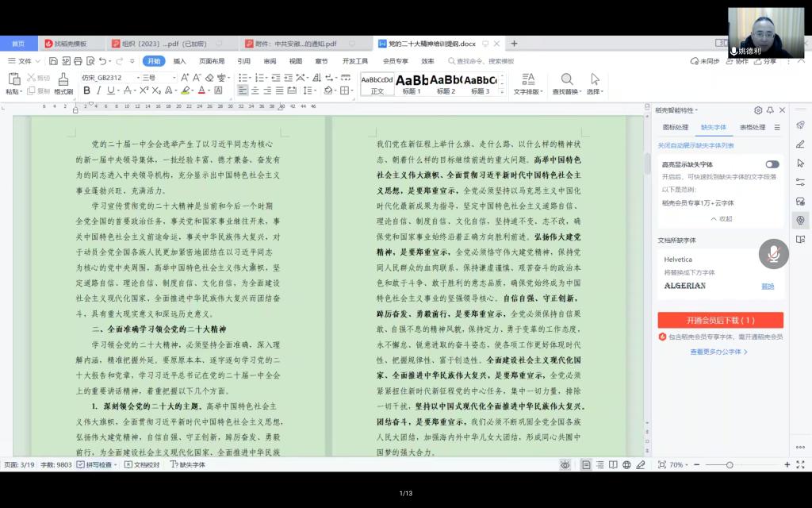Click the settings gear in the side panel header

[758, 110]
